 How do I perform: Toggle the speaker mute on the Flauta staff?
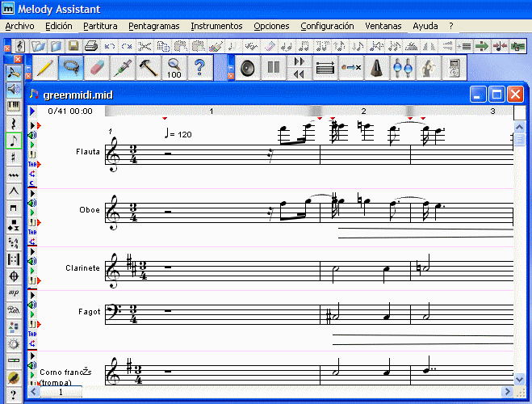[x=32, y=136]
